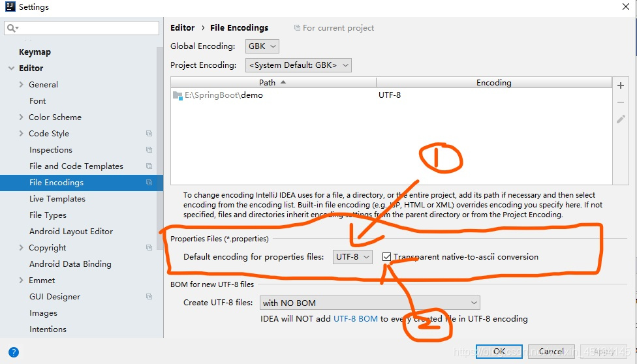This screenshot has height=364, width=637.
Task: Collapse the Editor tree section
Action: point(11,68)
